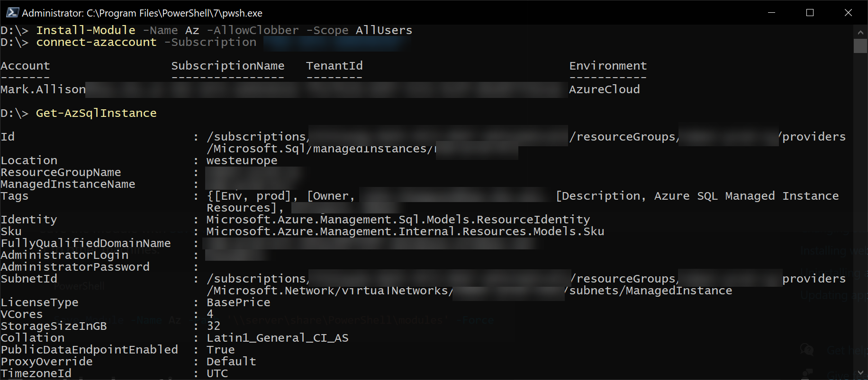Click the westeurope location value

pos(242,160)
